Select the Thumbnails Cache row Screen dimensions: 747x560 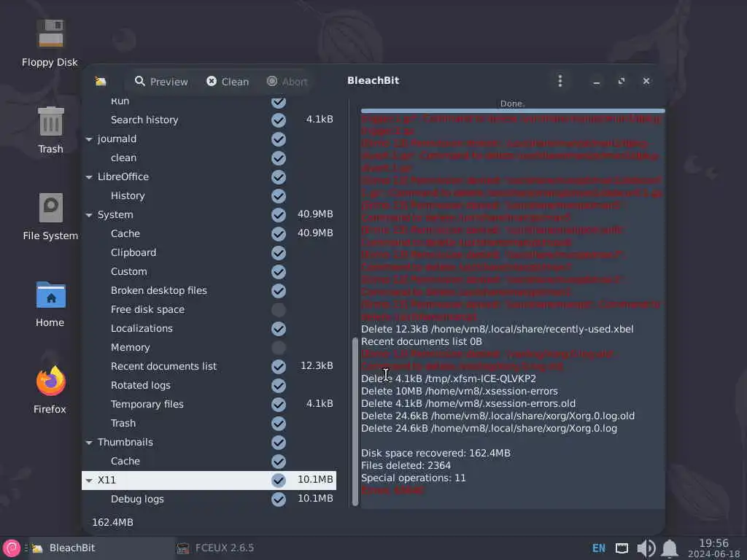pyautogui.click(x=209, y=461)
